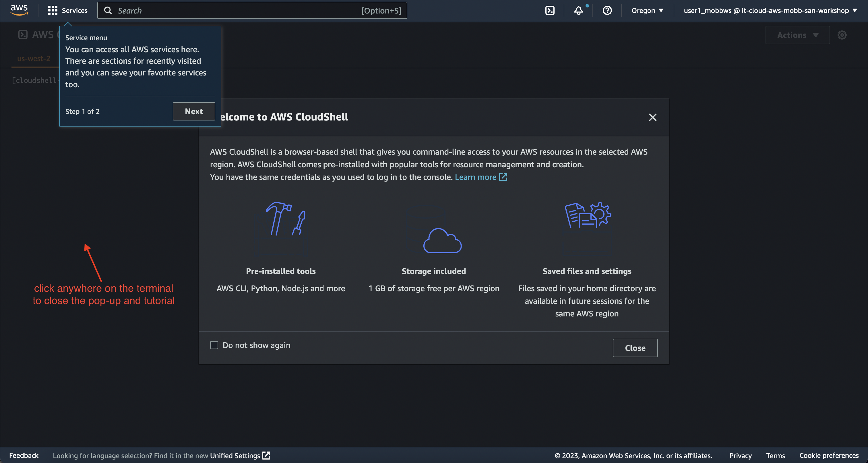This screenshot has width=868, height=463.
Task: Click the Welcome to AWS CloudShell title
Action: 284,117
